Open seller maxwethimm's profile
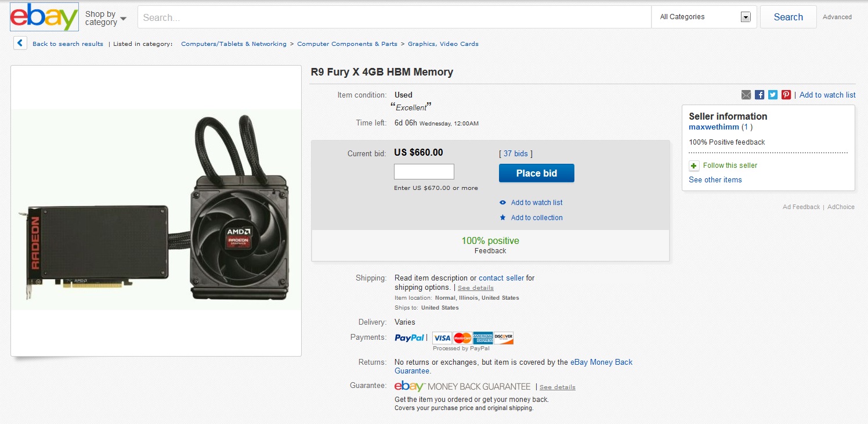 [714, 127]
